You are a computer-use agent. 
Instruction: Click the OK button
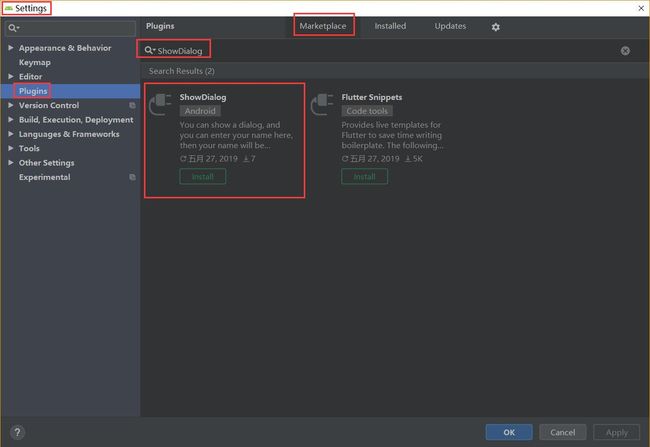tap(509, 432)
